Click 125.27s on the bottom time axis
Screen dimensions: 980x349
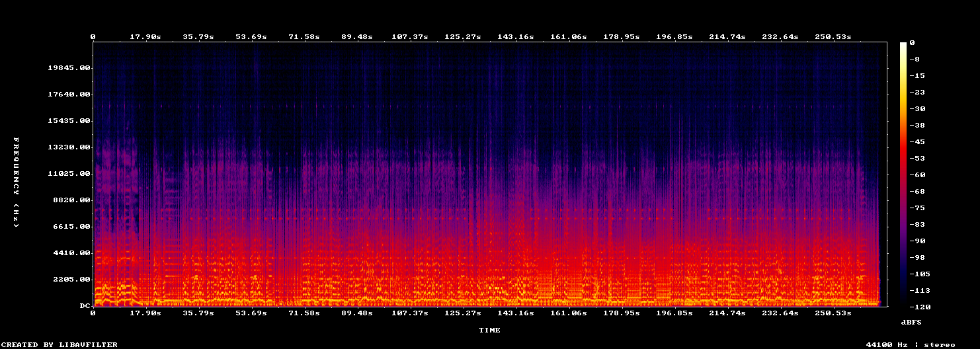pos(463,313)
